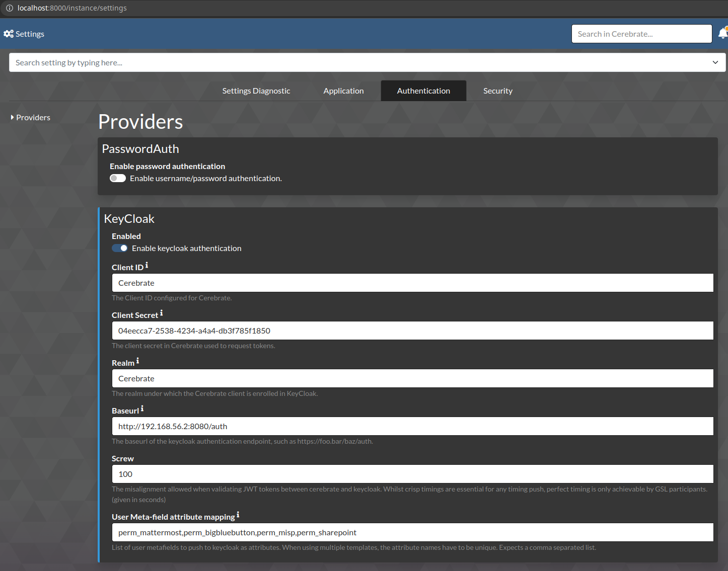This screenshot has height=571, width=728.
Task: Click 'The Client ID configured for Cerebrate.' text
Action: pyautogui.click(x=172, y=298)
